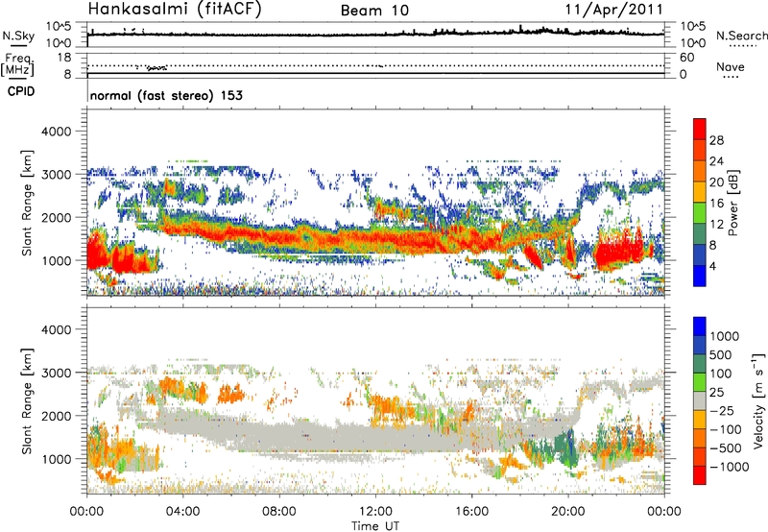Click the blue top of velocity colorbar
The height and width of the screenshot is (532, 768).
(x=700, y=326)
